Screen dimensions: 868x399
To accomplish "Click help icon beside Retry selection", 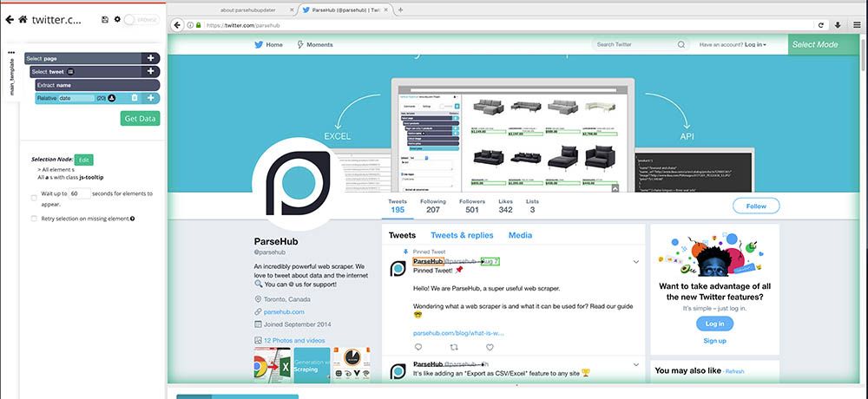I will [132, 219].
